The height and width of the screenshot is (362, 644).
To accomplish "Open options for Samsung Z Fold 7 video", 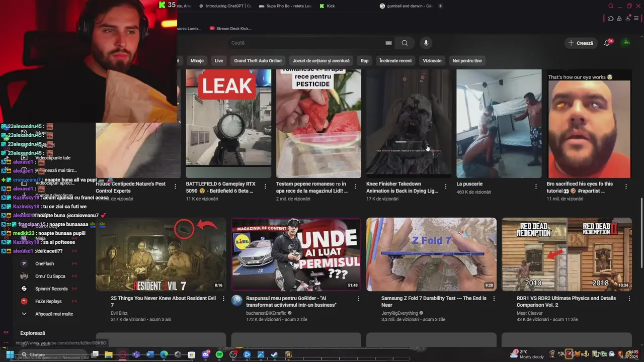I will click(x=494, y=299).
